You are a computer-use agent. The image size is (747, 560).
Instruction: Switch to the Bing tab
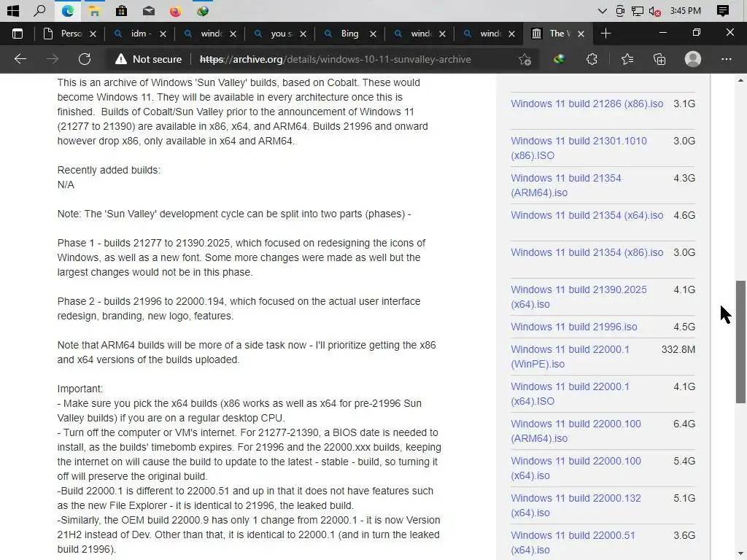(349, 34)
